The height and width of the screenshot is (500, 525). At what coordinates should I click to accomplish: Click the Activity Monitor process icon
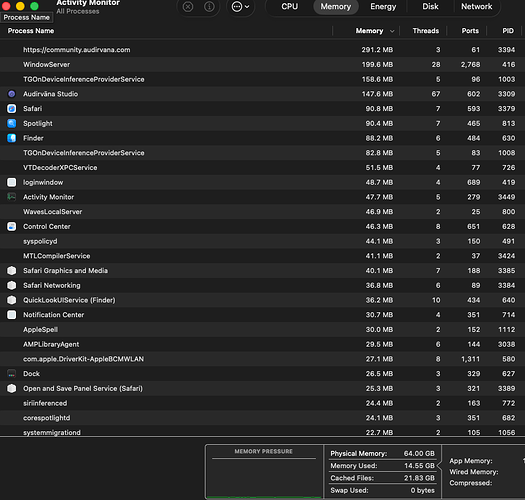point(11,197)
